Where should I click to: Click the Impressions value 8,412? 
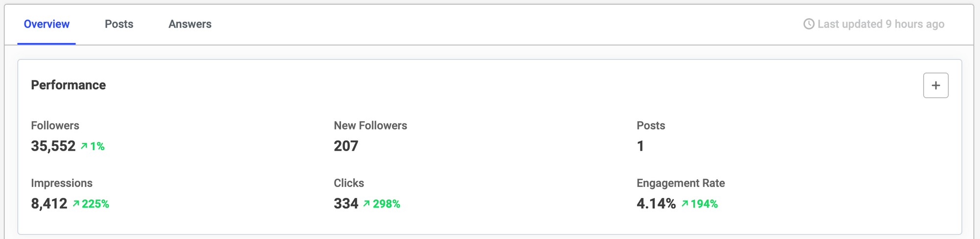click(49, 203)
